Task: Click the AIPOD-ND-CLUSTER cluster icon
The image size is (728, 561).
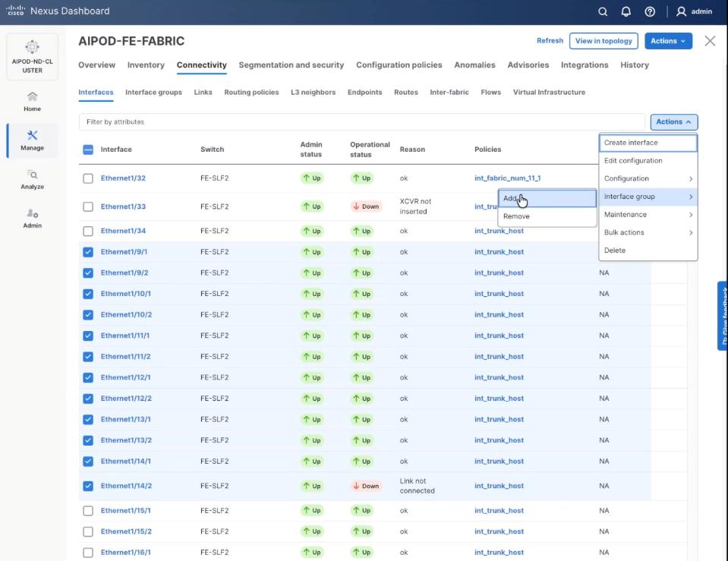Action: point(32,48)
